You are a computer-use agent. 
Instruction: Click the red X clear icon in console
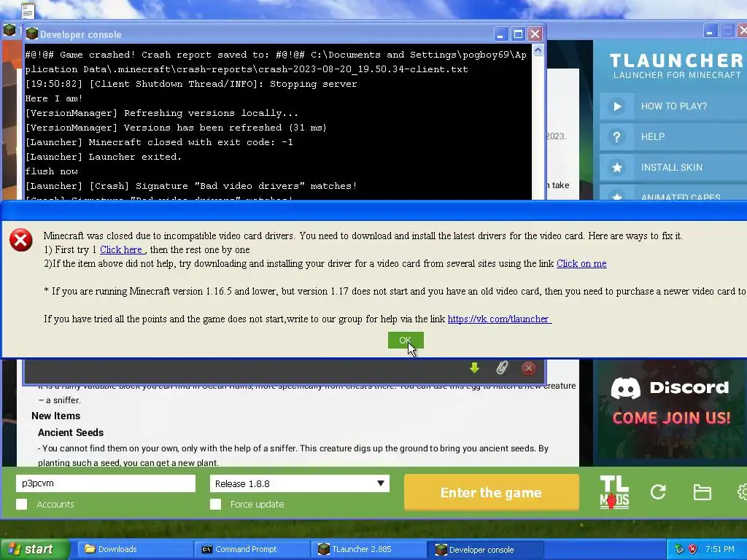click(528, 367)
